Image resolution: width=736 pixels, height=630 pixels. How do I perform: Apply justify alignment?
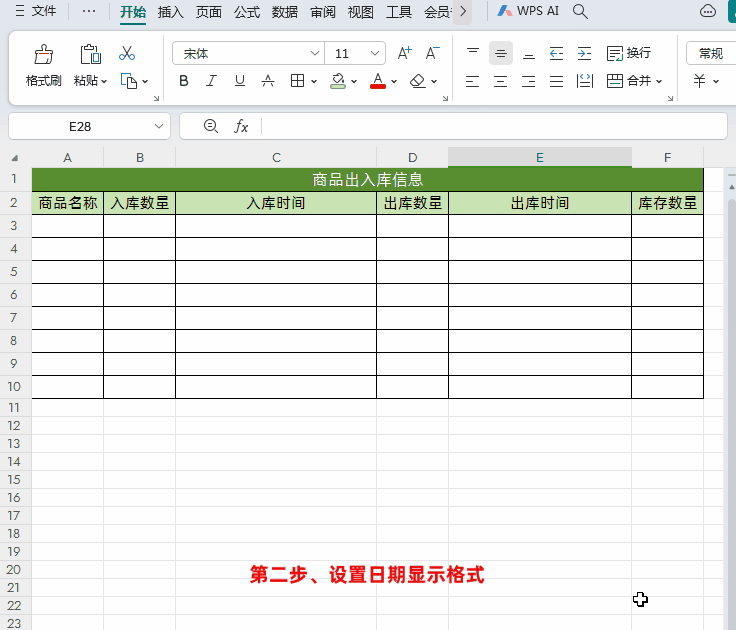tap(556, 81)
